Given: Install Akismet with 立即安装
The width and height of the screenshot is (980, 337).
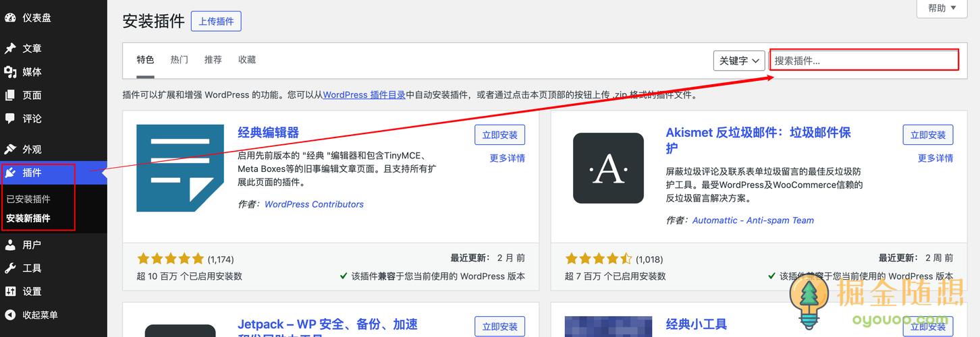Looking at the screenshot, I should tap(928, 135).
